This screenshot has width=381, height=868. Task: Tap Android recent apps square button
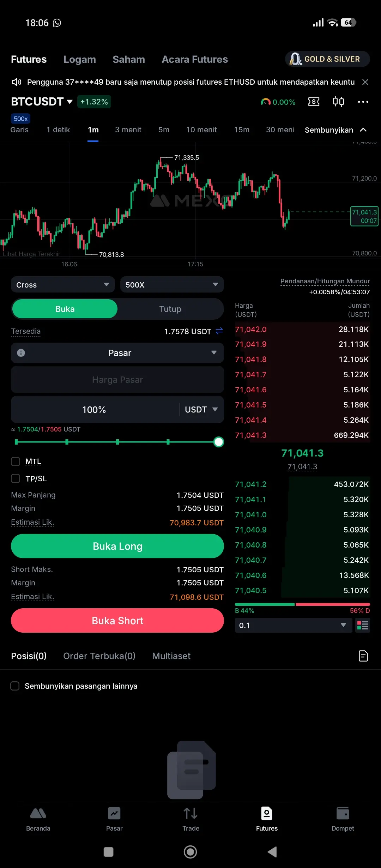tap(108, 852)
